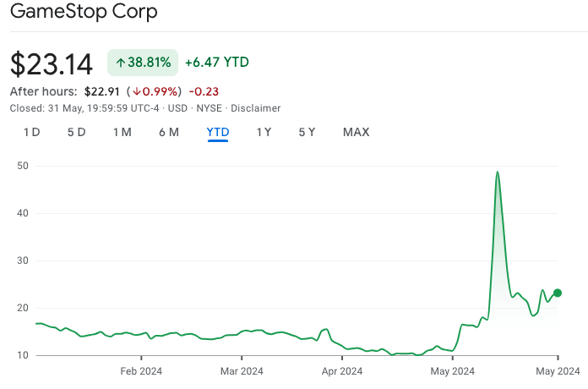
Task: Show the 5 Y price history
Action: (x=307, y=132)
